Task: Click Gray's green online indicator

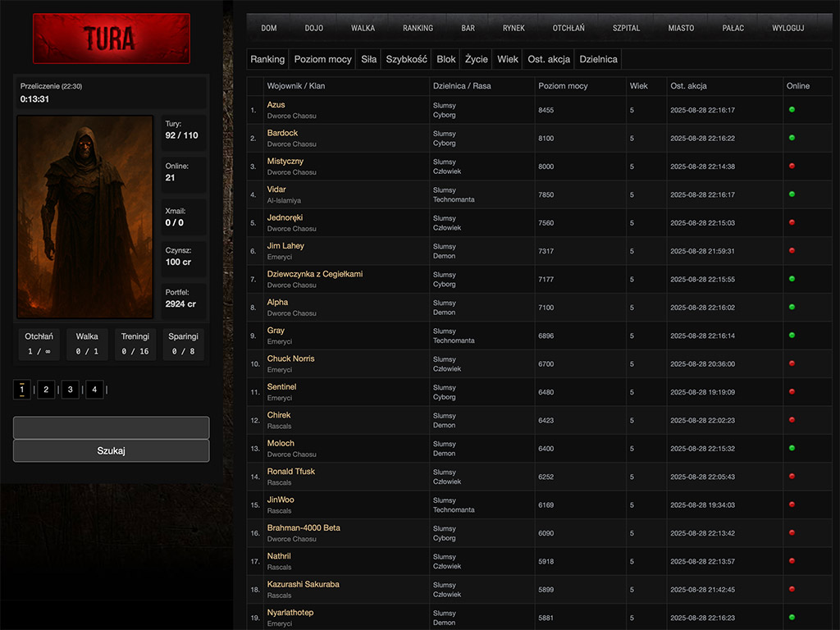Action: click(792, 336)
